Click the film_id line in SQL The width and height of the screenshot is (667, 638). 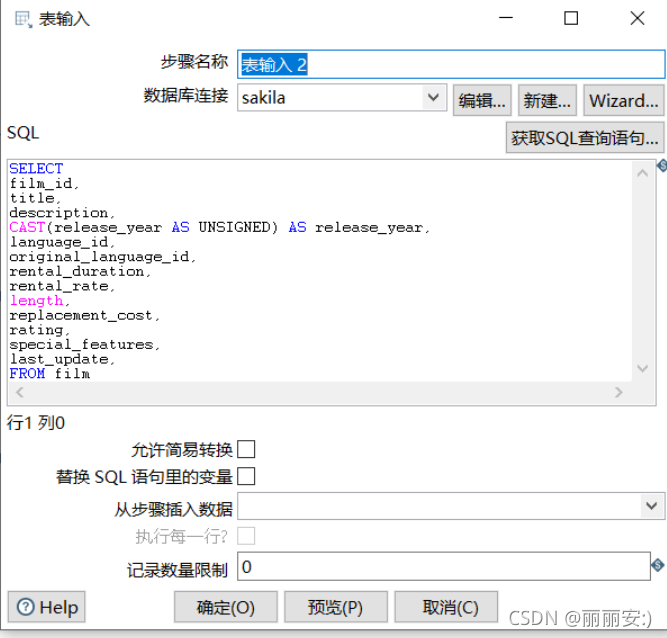(44, 183)
